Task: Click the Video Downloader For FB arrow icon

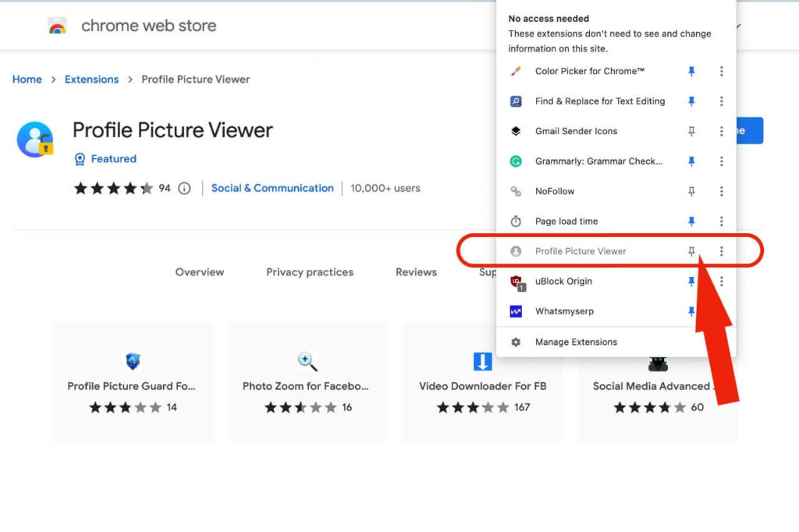Action: coord(482,361)
